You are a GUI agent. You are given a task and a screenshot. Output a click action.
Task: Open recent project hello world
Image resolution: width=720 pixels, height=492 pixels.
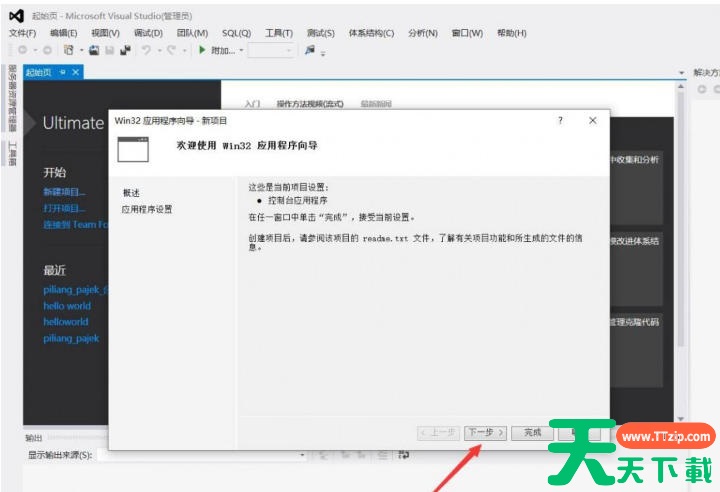[67, 306]
